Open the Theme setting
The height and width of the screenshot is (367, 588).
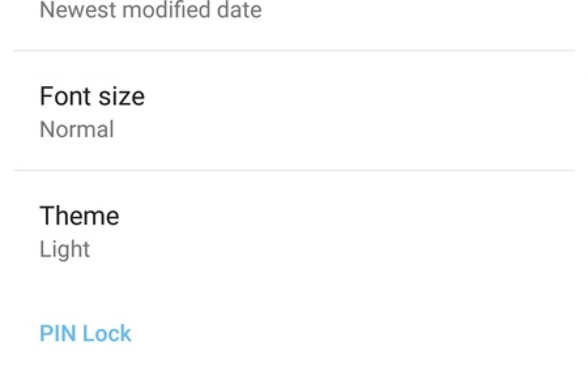coord(293,231)
